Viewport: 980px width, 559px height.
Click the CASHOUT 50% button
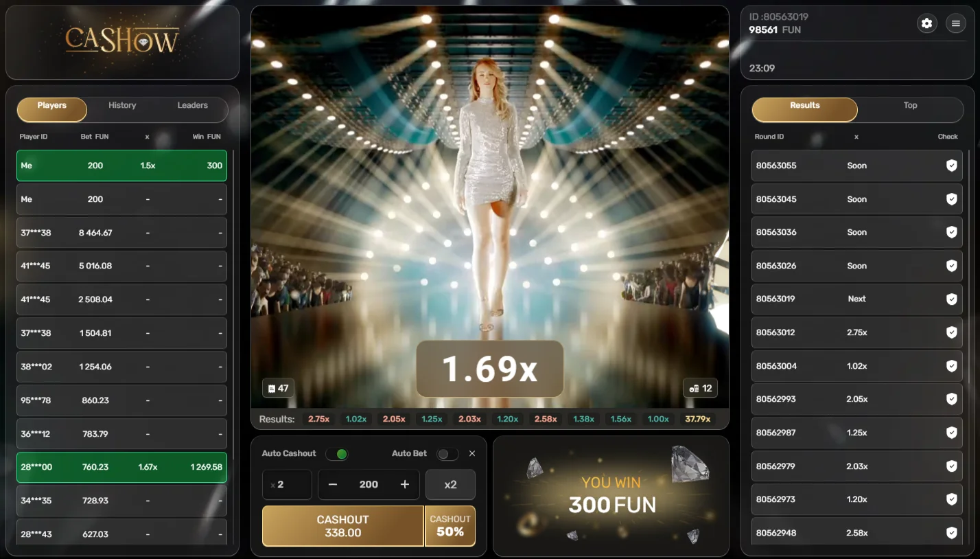click(450, 526)
